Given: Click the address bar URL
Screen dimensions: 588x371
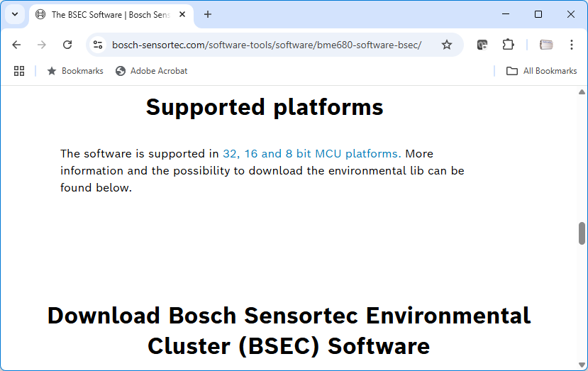Looking at the screenshot, I should coord(267,45).
